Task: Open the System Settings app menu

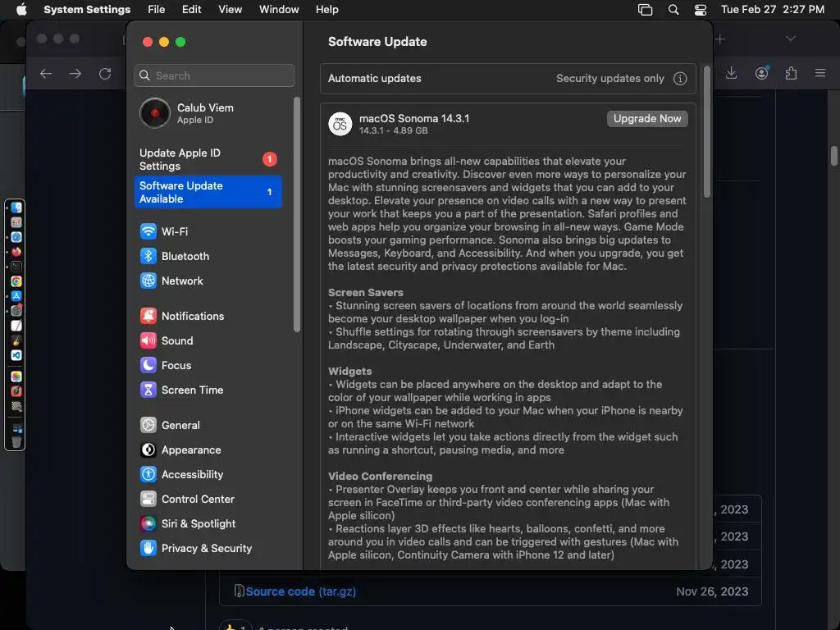Action: (87, 10)
